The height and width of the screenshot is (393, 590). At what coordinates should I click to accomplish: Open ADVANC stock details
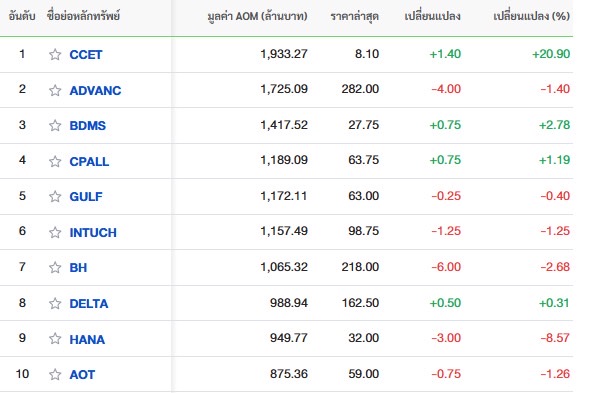95,90
